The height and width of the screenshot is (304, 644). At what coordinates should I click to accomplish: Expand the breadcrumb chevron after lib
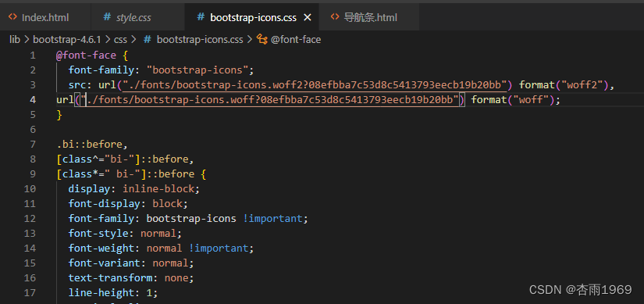click(x=27, y=40)
